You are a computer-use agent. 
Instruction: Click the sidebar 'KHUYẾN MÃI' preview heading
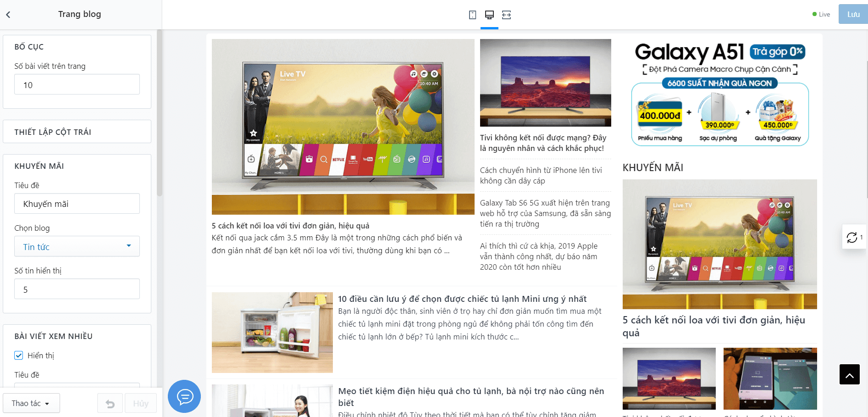pyautogui.click(x=653, y=167)
